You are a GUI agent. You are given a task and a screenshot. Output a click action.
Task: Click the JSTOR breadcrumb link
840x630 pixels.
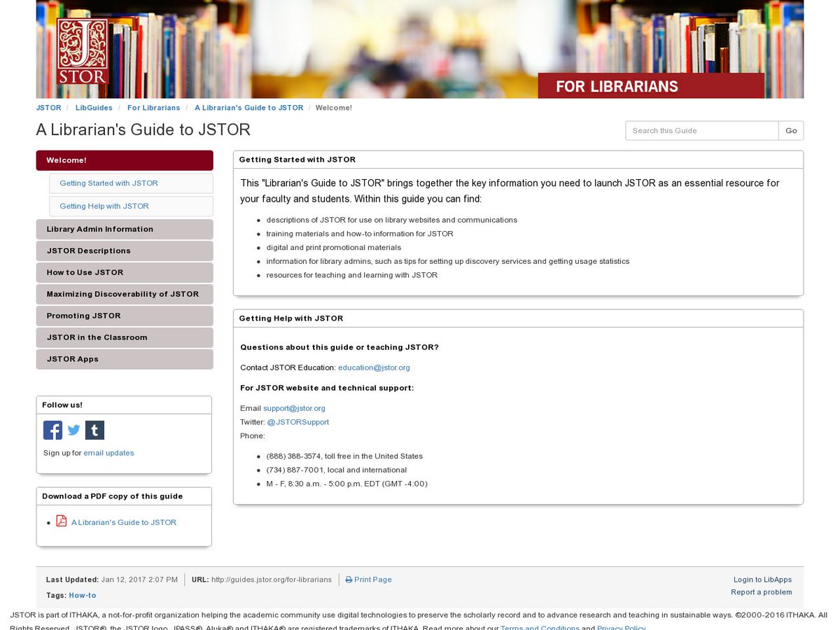(48, 108)
